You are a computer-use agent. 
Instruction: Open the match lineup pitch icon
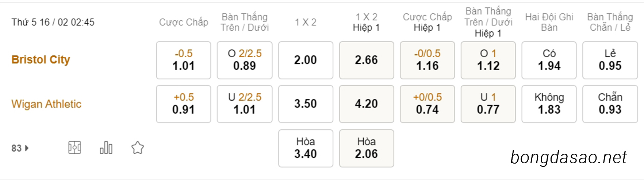coord(74,148)
